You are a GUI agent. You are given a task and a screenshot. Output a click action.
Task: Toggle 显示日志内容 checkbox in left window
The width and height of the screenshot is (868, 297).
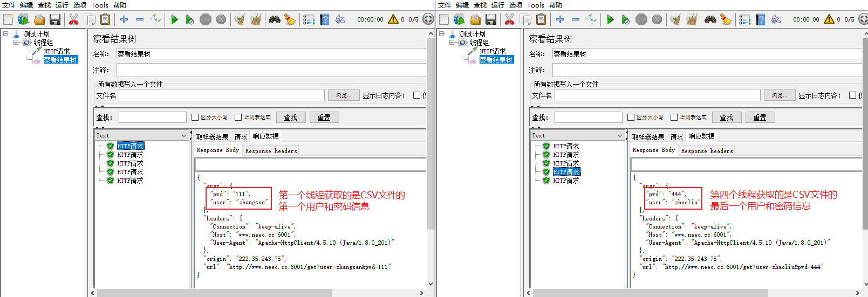tap(416, 95)
